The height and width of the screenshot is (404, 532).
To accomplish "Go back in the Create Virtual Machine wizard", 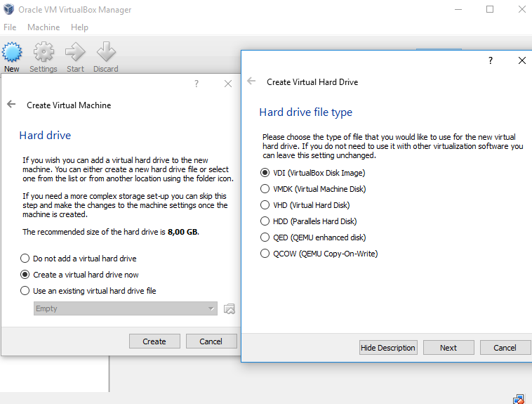I will coord(11,104).
